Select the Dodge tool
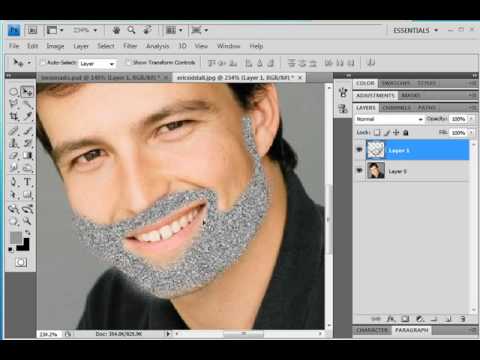This screenshot has width=480, height=360. point(28,167)
